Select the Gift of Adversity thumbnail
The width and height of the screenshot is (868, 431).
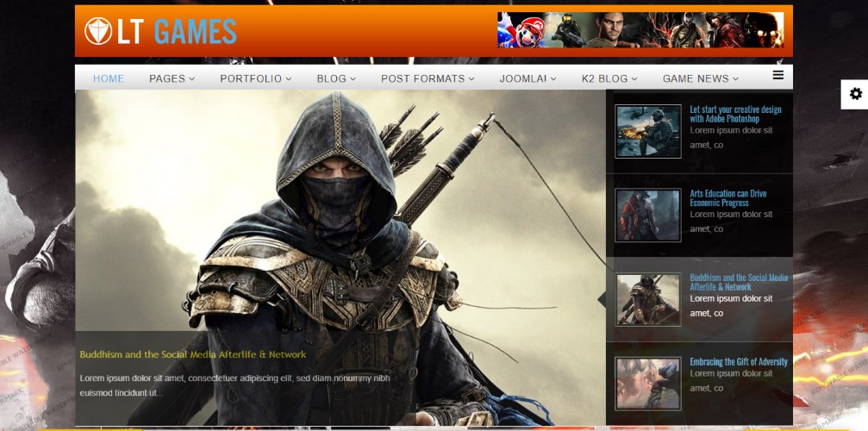[647, 383]
